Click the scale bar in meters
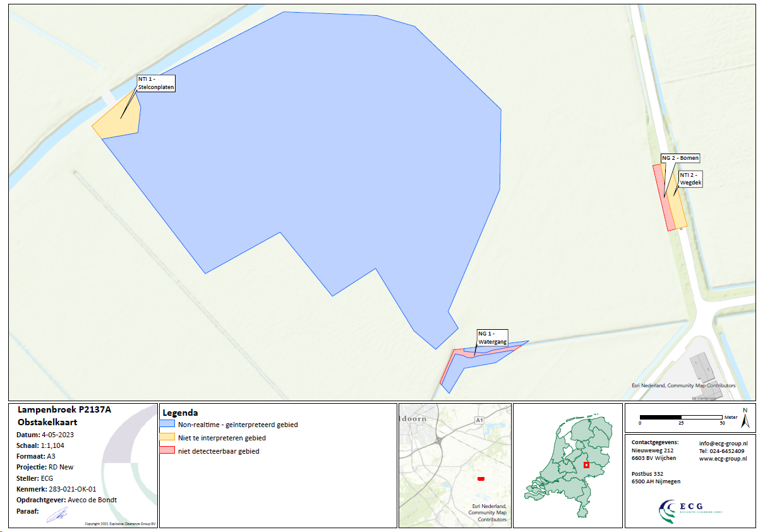758x532 pixels. coord(681,418)
